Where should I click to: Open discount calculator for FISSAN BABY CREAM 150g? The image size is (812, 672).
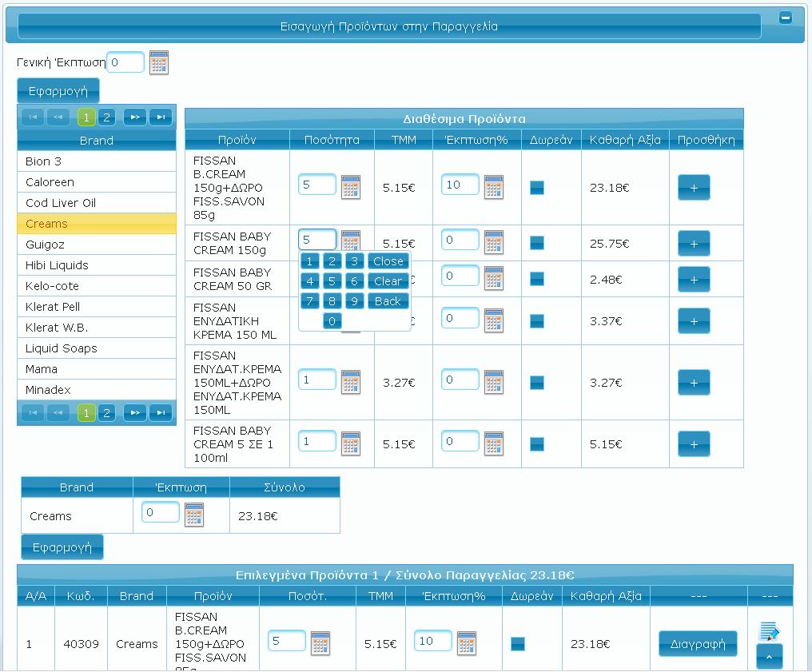(x=494, y=243)
